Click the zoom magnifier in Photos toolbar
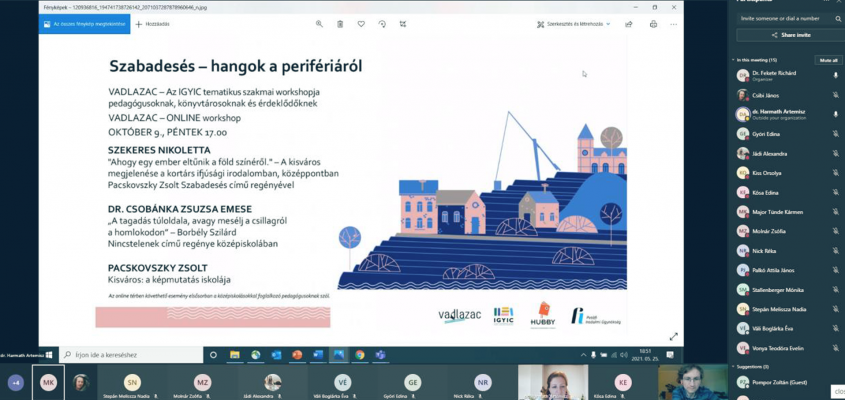Screen dimensions: 845x400 (319, 23)
